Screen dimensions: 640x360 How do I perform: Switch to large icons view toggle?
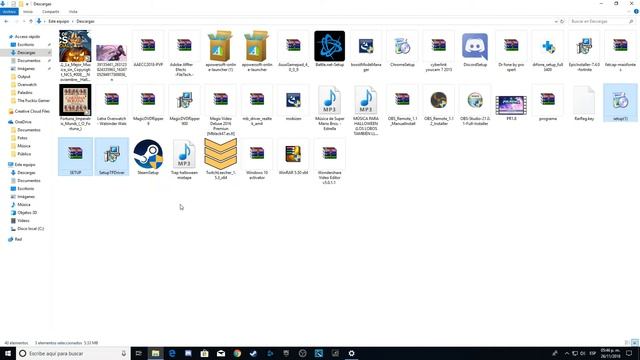[x=635, y=342]
